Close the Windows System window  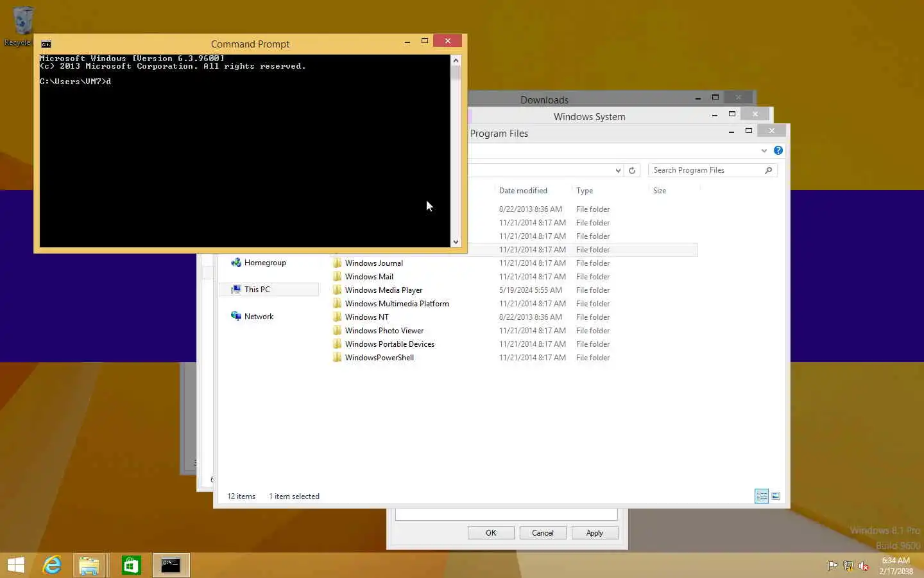coord(755,114)
